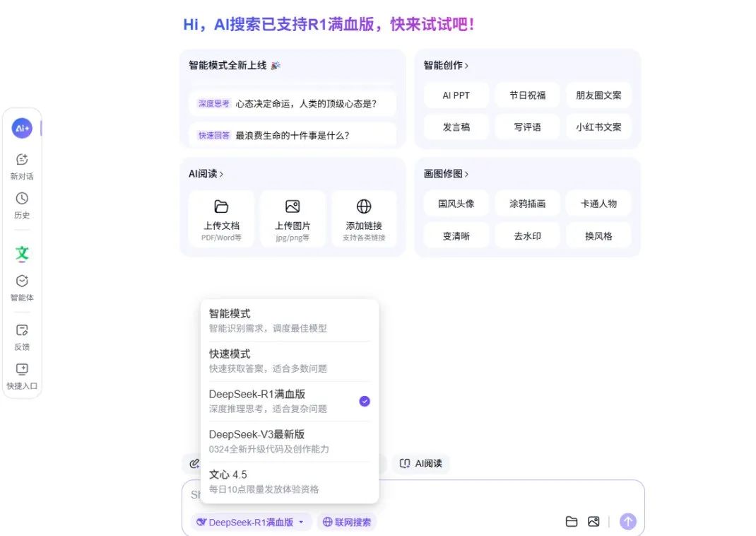Click the purple Ai+ logo icon

[x=22, y=128]
